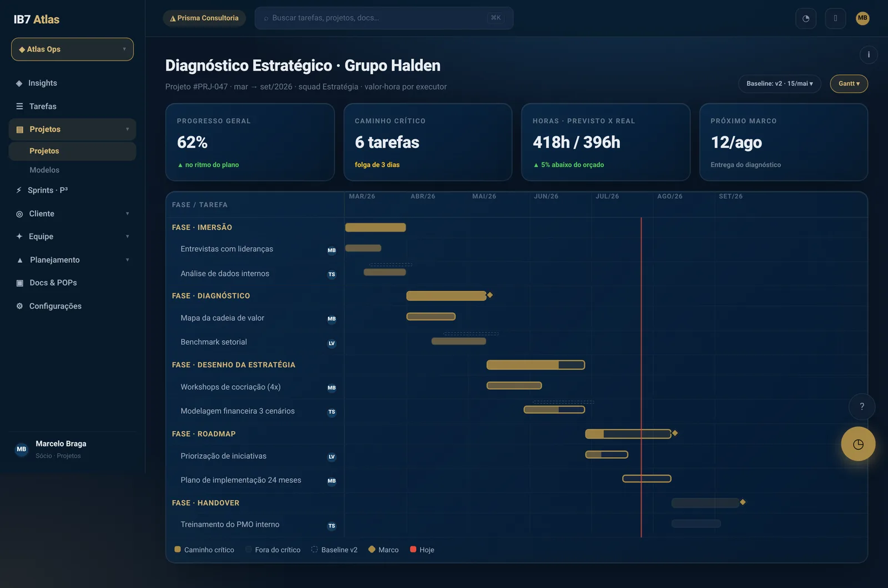
Task: Click the Cliente target icon
Action: [19, 214]
